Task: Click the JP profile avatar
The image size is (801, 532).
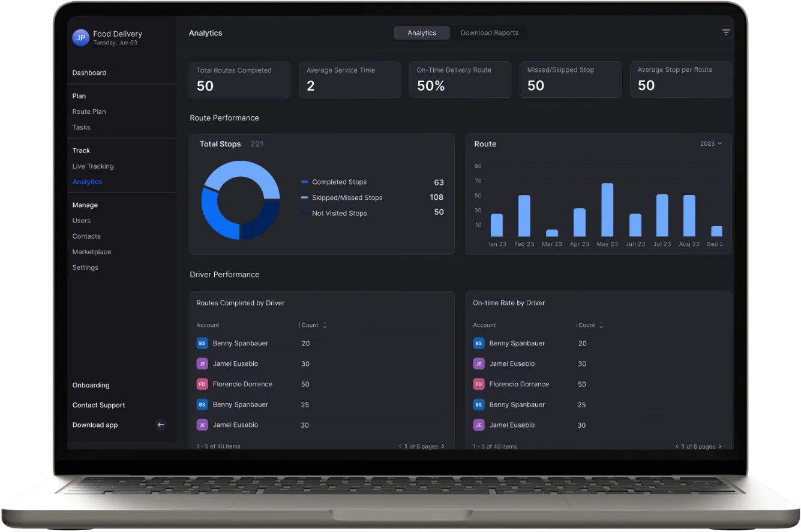Action: tap(80, 38)
